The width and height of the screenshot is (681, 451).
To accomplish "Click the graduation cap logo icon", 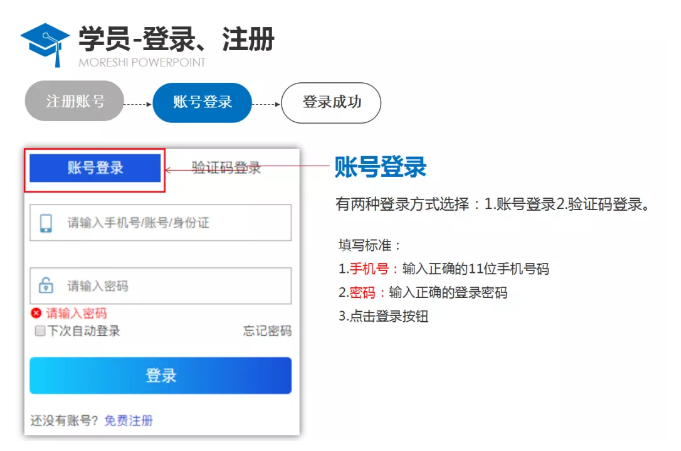I will [45, 45].
